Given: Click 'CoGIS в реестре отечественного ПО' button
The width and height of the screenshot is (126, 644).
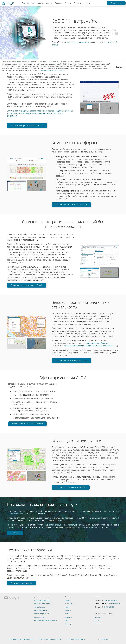Looking at the screenshot, I should coord(27,125).
